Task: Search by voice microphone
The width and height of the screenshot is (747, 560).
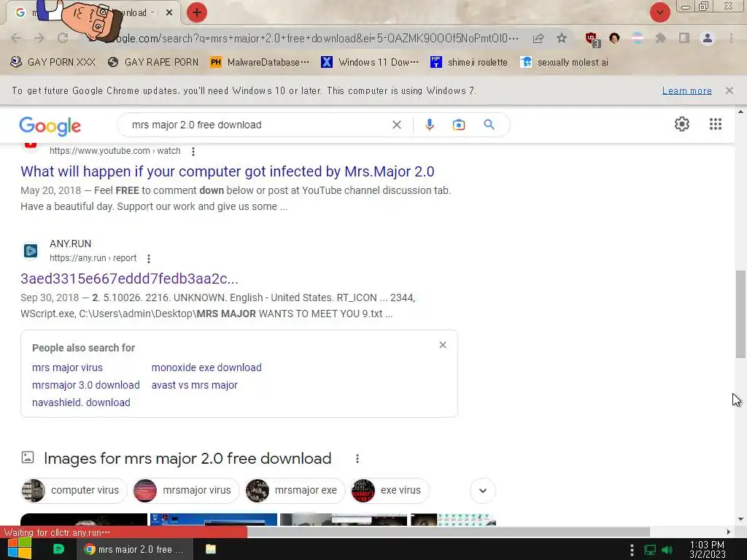Action: click(x=429, y=125)
